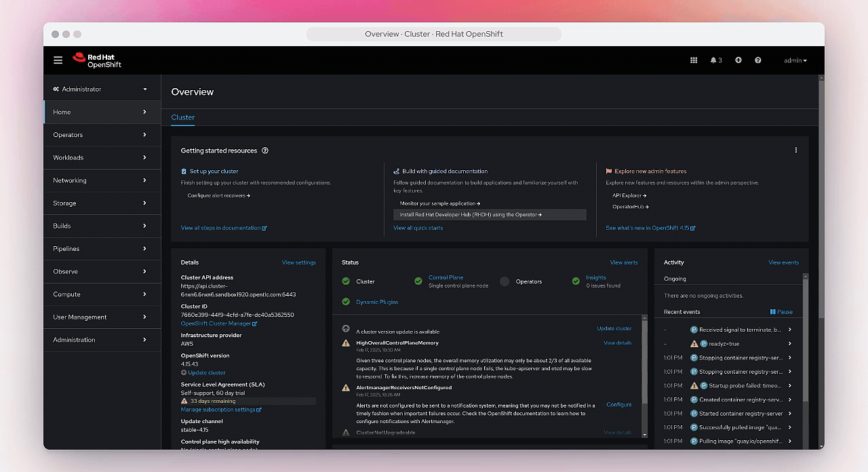Open the admin user dropdown
This screenshot has height=472, width=868.
coord(795,60)
